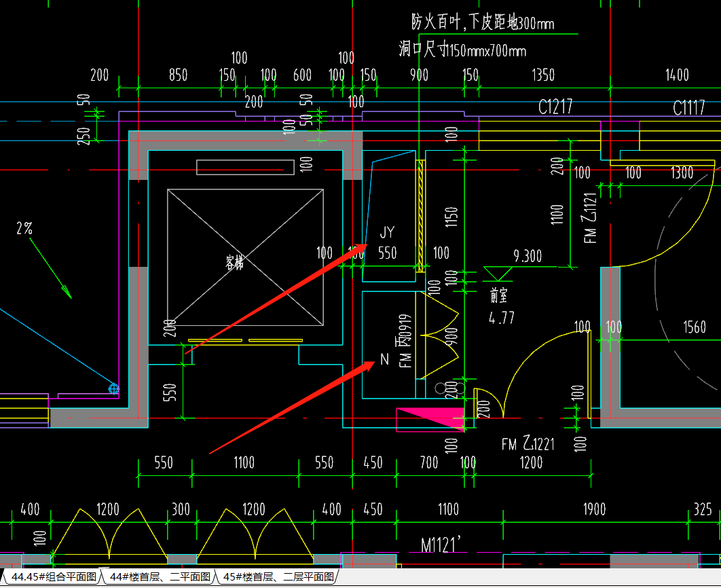This screenshot has width=721, height=588.
Task: Click the 1350 dimension text
Action: [x=544, y=75]
